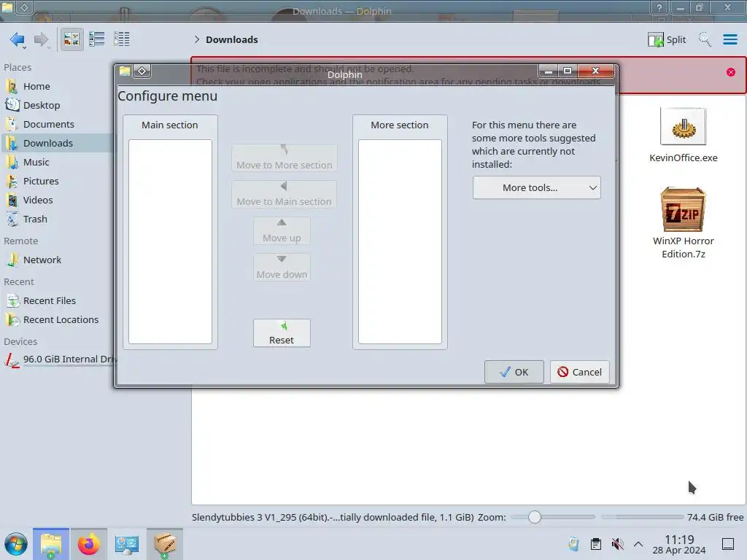Go back with the blue arrow
The width and height of the screenshot is (747, 560).
(18, 39)
